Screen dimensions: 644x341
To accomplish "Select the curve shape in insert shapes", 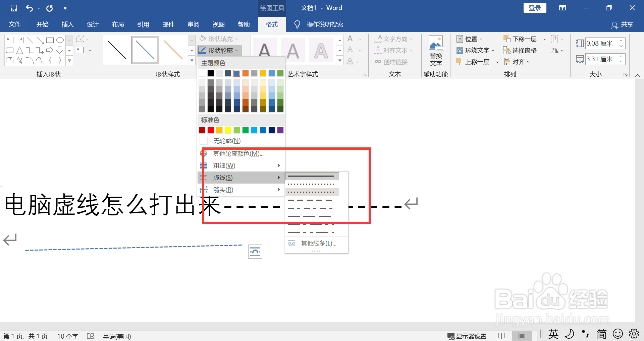I will pyautogui.click(x=40, y=60).
